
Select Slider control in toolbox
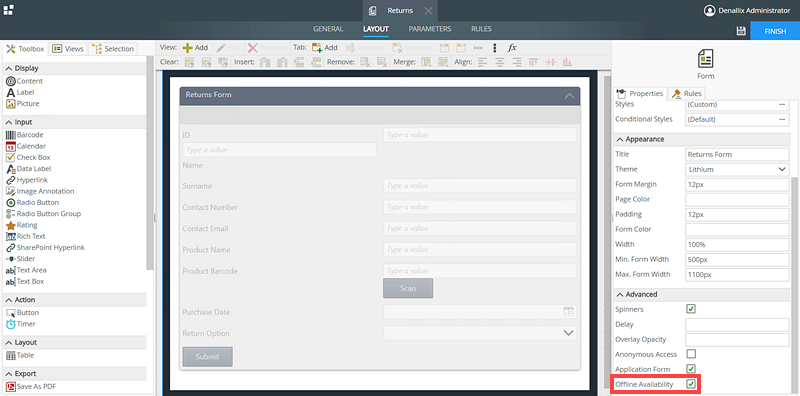point(20,258)
